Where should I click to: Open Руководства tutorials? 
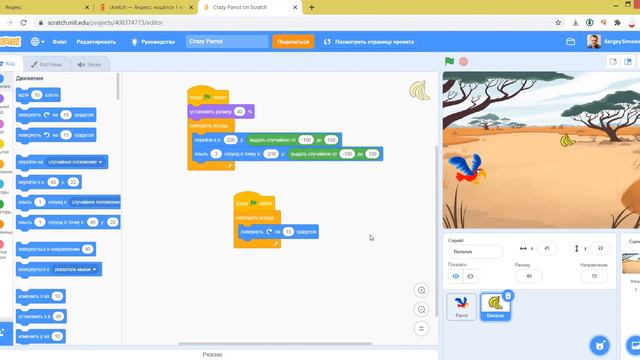click(153, 42)
